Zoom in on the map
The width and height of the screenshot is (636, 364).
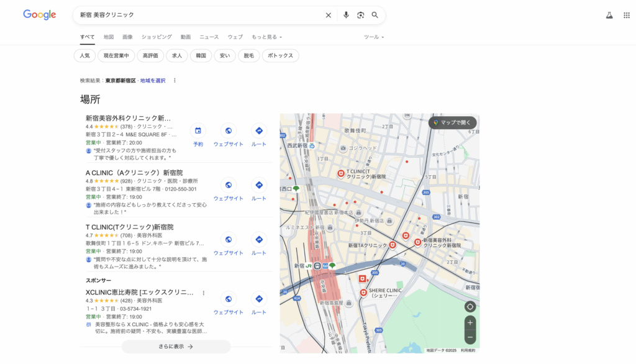point(470,323)
